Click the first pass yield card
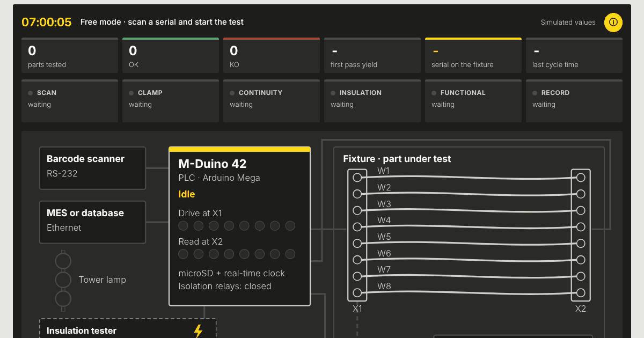 coord(372,55)
